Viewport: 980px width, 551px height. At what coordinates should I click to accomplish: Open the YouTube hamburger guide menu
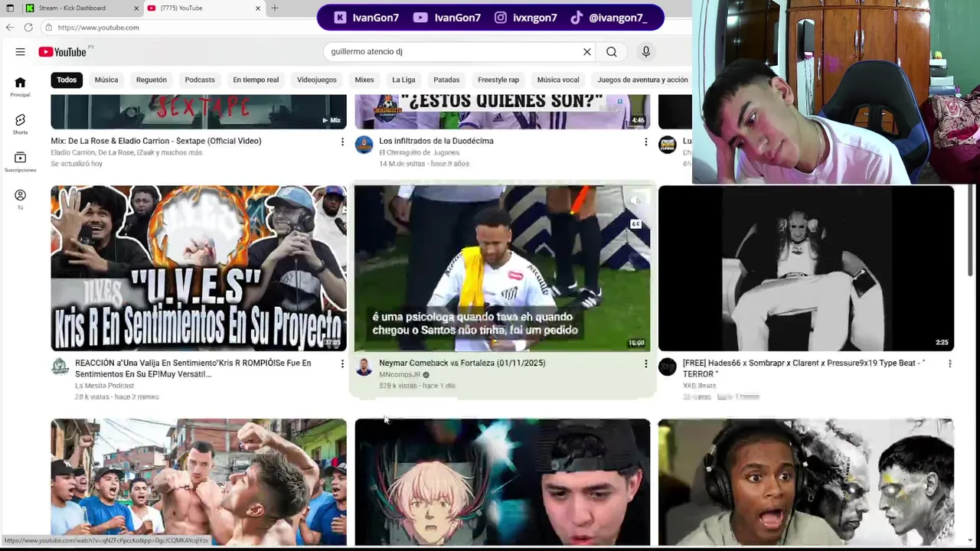point(20,51)
